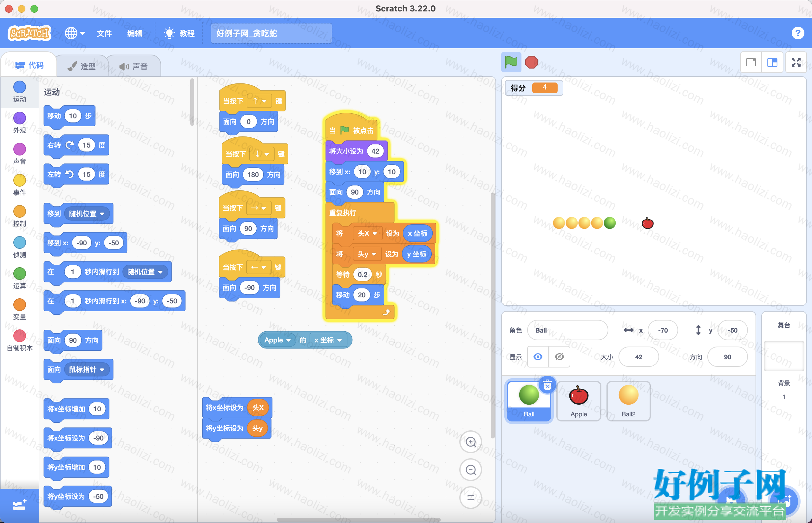Enter fullscreen stage mode

point(796,62)
